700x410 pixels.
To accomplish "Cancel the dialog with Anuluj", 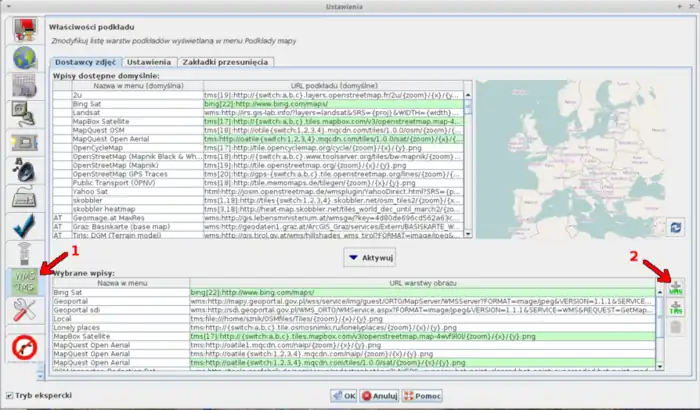I will [381, 395].
